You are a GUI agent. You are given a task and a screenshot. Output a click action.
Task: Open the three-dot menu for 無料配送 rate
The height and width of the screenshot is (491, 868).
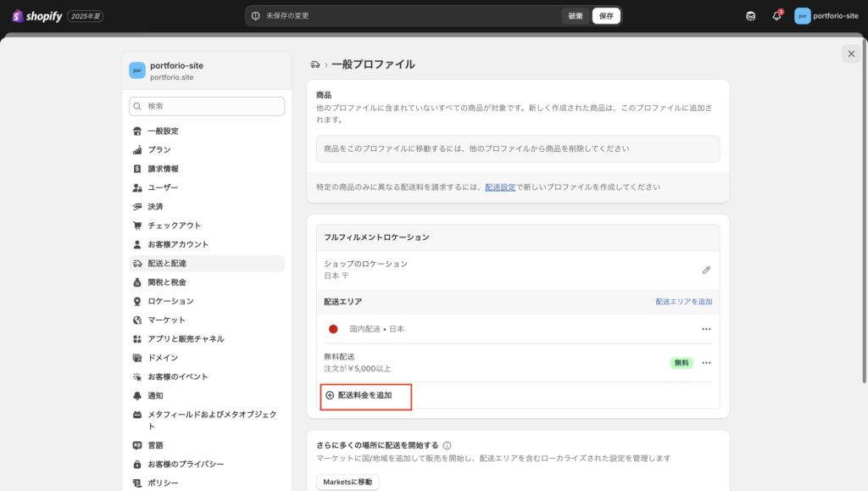706,363
